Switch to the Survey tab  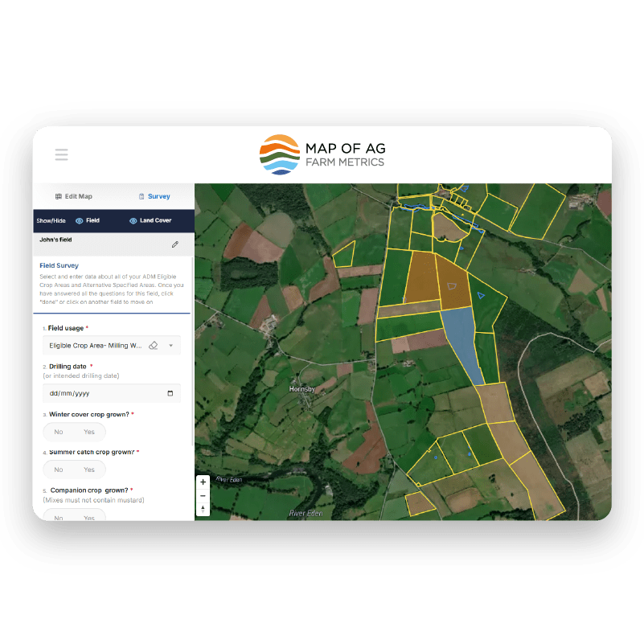point(154,196)
